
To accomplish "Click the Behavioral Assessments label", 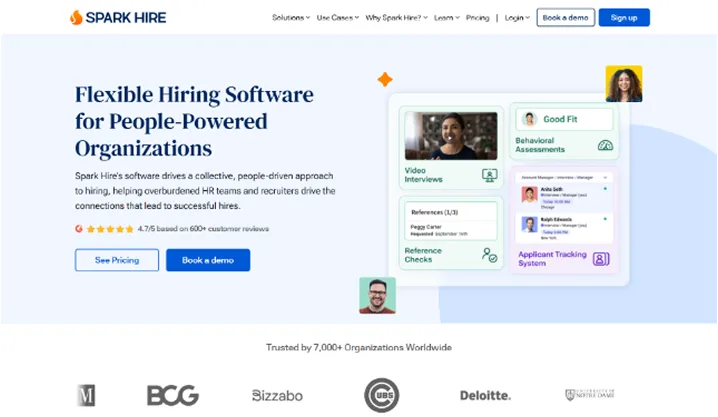I will click(x=540, y=145).
